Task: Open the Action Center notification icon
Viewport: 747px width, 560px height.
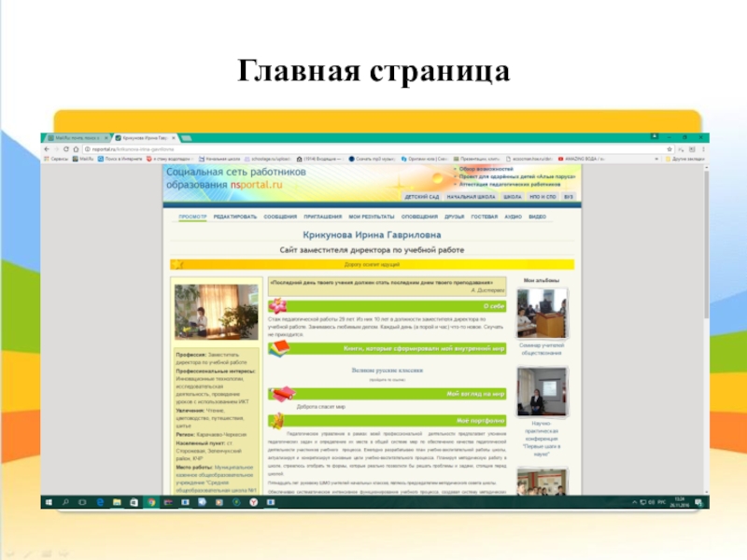Action: coord(698,502)
